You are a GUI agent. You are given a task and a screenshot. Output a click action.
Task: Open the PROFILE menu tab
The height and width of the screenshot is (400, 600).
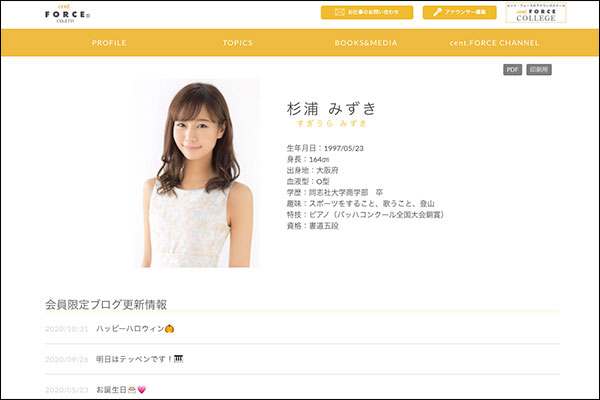(109, 43)
